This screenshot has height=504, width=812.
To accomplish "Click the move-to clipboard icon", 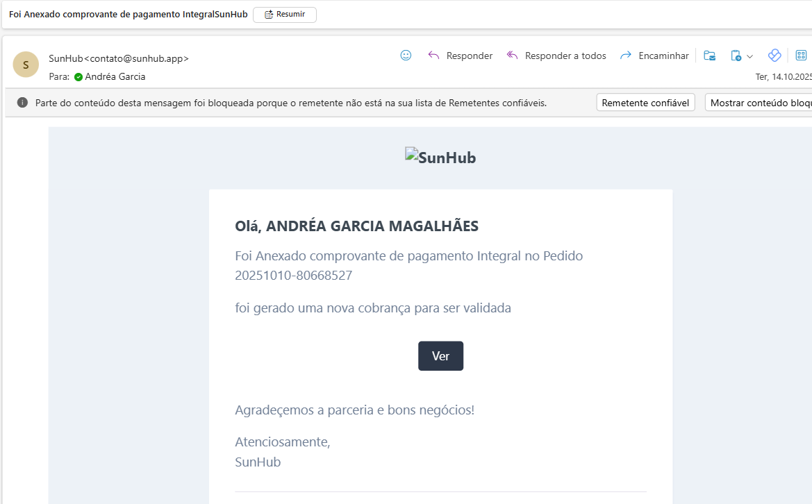I will [736, 56].
